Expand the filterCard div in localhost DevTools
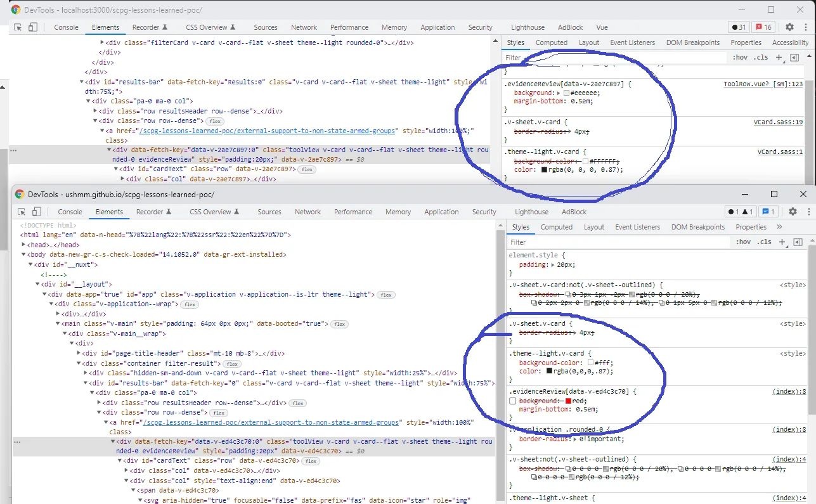 102,42
